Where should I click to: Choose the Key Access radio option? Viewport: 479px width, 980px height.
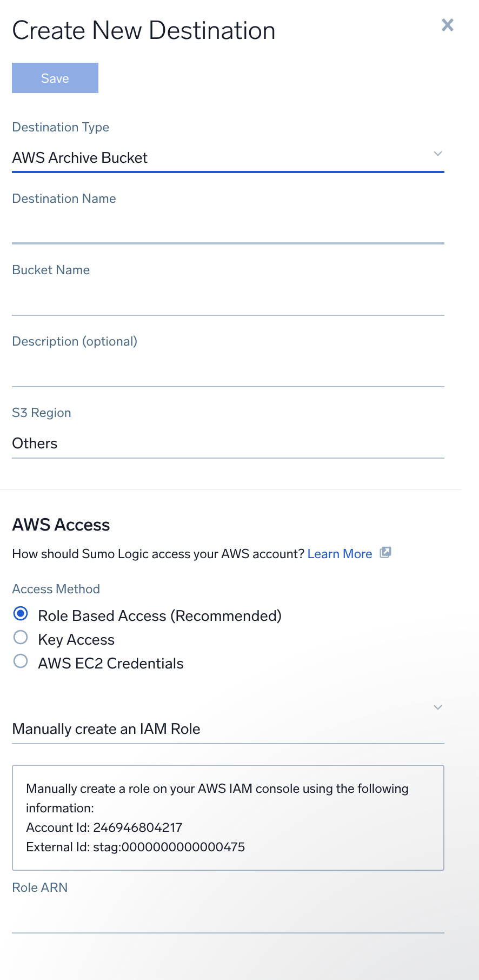click(x=21, y=638)
